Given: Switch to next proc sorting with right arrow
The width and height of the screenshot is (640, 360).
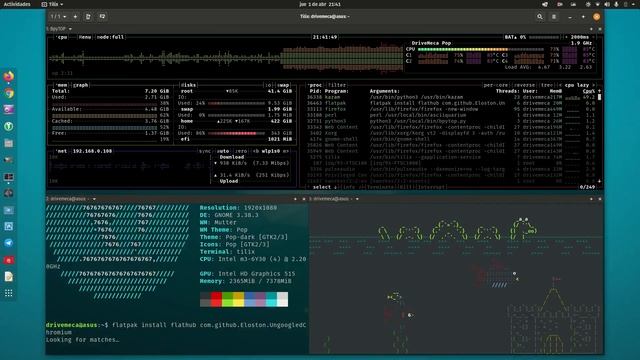Looking at the screenshot, I should click(x=593, y=85).
